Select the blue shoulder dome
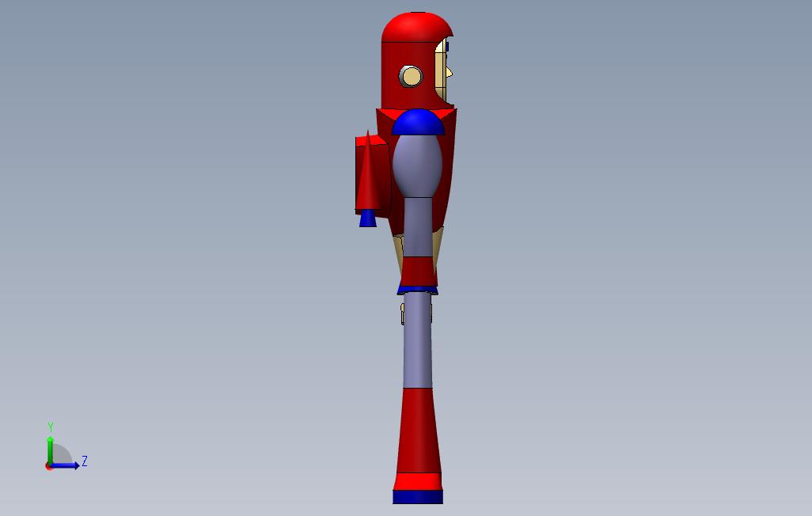Image resolution: width=812 pixels, height=516 pixels. click(418, 122)
